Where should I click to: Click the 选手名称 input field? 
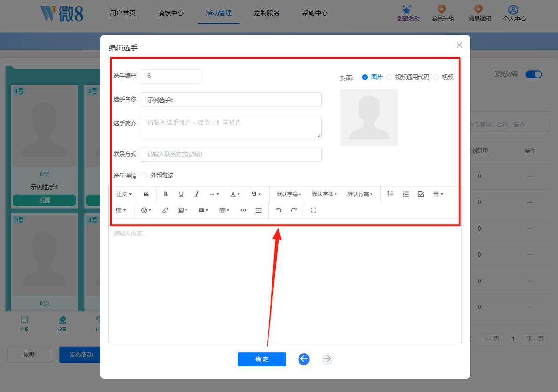[231, 100]
